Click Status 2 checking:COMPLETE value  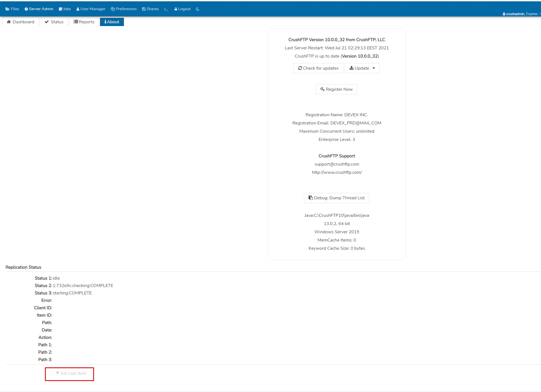click(83, 286)
